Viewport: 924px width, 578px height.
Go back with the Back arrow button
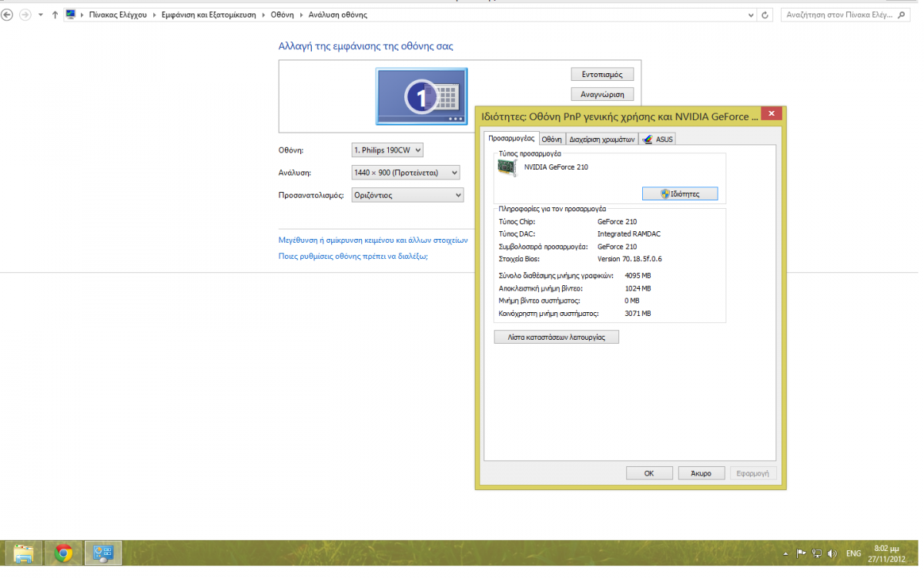(8, 15)
